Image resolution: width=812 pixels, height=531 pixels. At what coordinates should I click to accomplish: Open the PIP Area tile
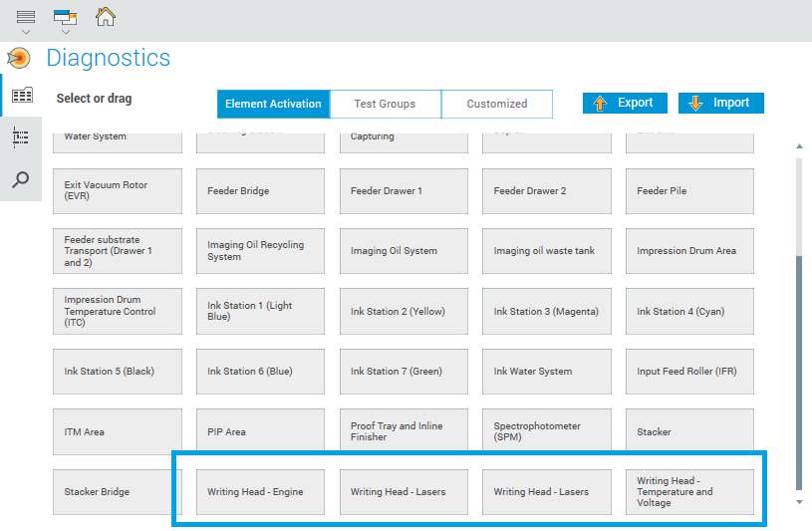(x=260, y=430)
